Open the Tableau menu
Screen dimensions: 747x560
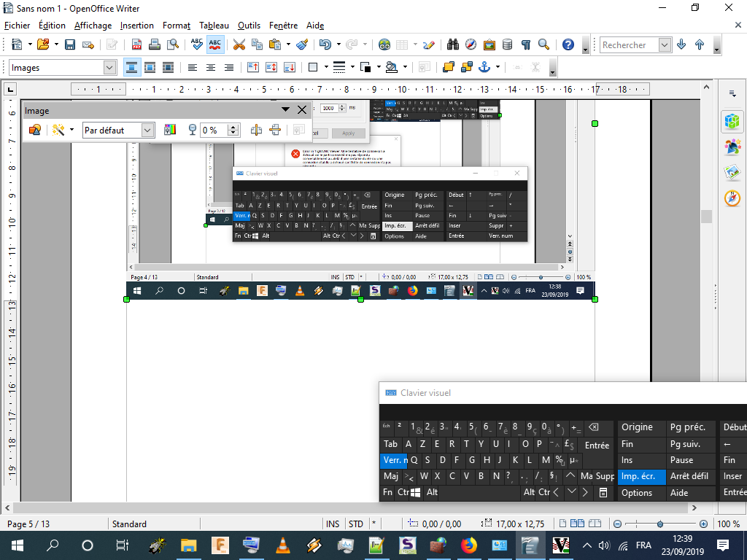tap(214, 26)
